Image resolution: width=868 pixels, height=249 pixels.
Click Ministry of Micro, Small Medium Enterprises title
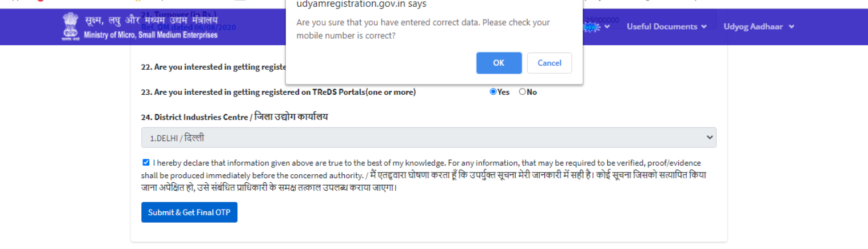[x=150, y=35]
